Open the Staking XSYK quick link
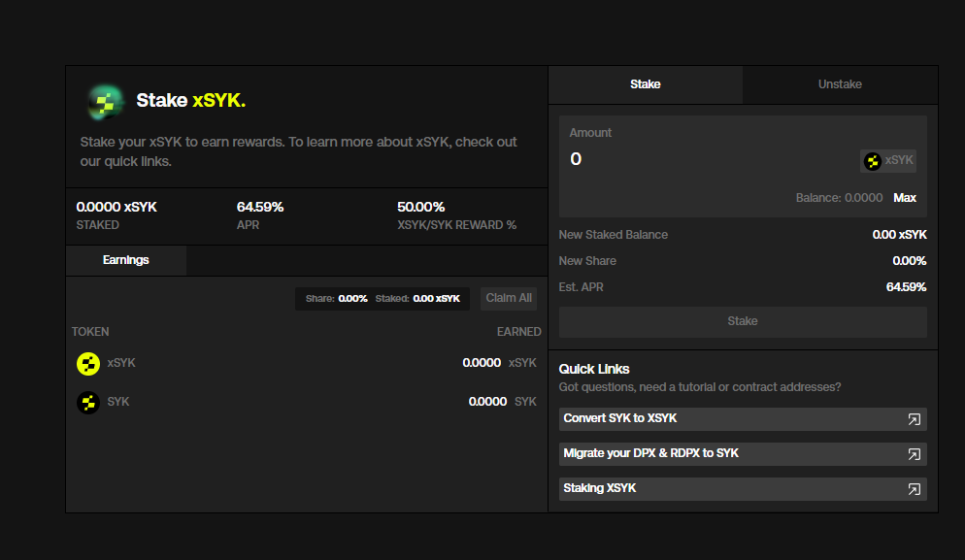 click(x=600, y=488)
